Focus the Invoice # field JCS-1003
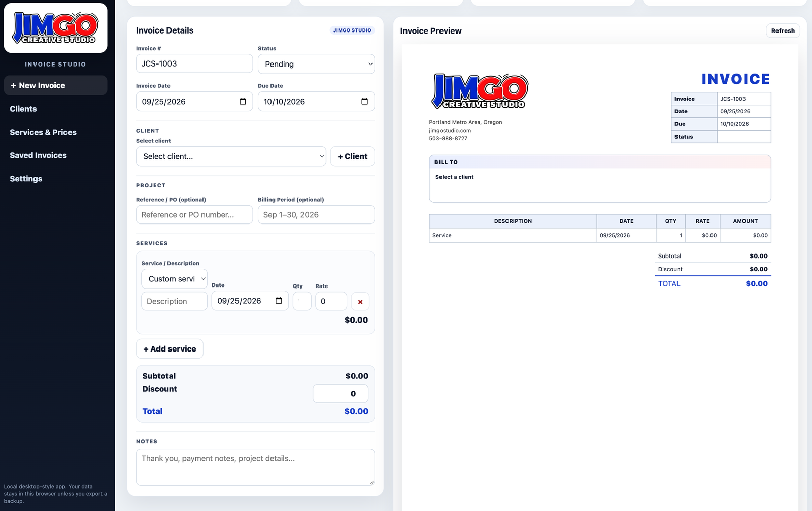812x511 pixels. click(x=194, y=63)
